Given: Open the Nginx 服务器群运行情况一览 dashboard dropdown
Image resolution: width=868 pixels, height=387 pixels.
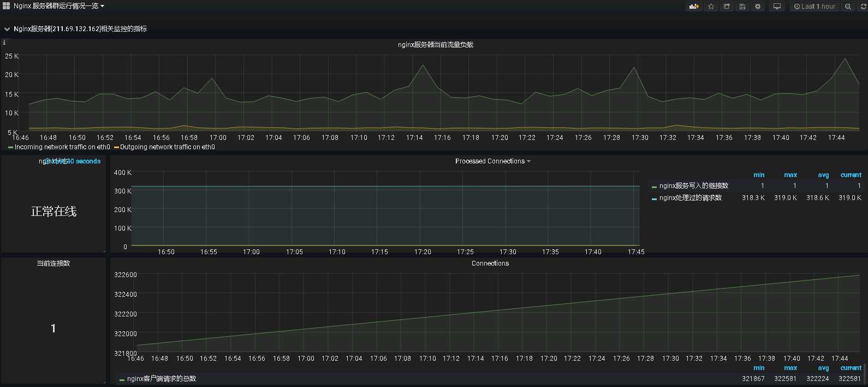Looking at the screenshot, I should (59, 6).
